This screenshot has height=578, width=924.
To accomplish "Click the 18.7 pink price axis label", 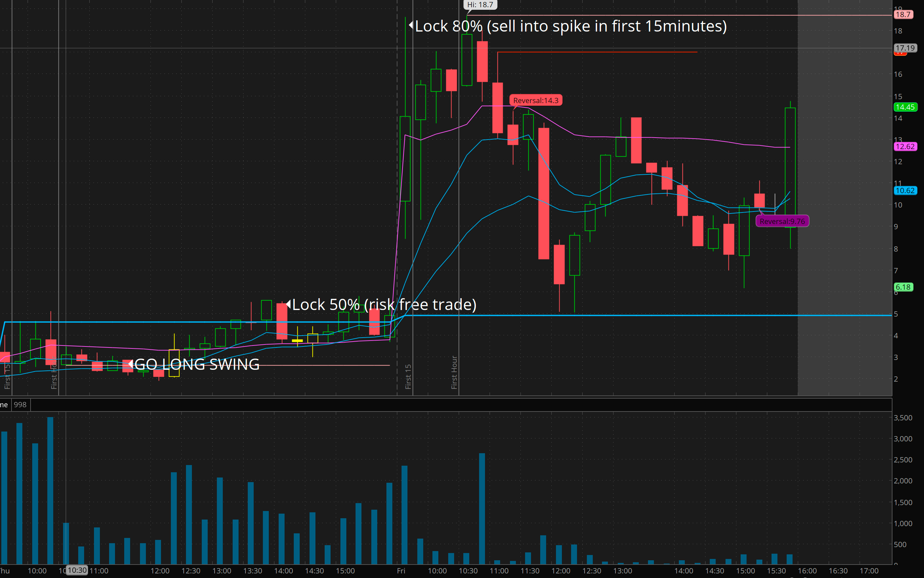I will tap(903, 14).
